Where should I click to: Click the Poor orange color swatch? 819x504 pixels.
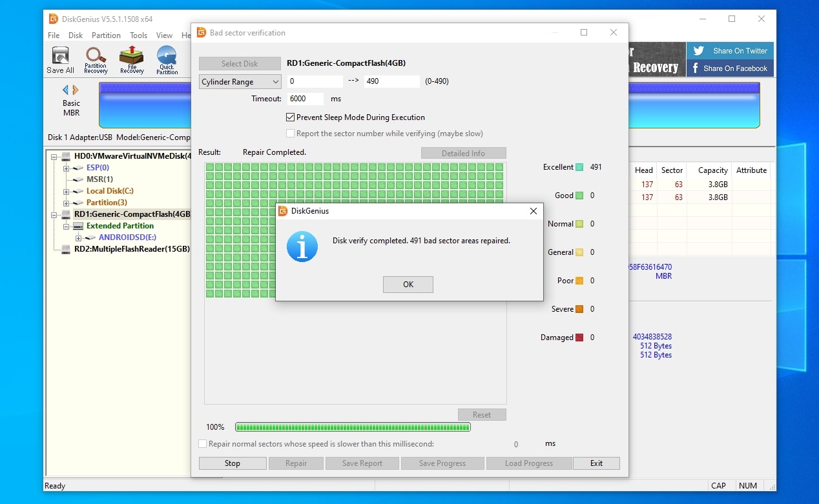[x=579, y=281]
